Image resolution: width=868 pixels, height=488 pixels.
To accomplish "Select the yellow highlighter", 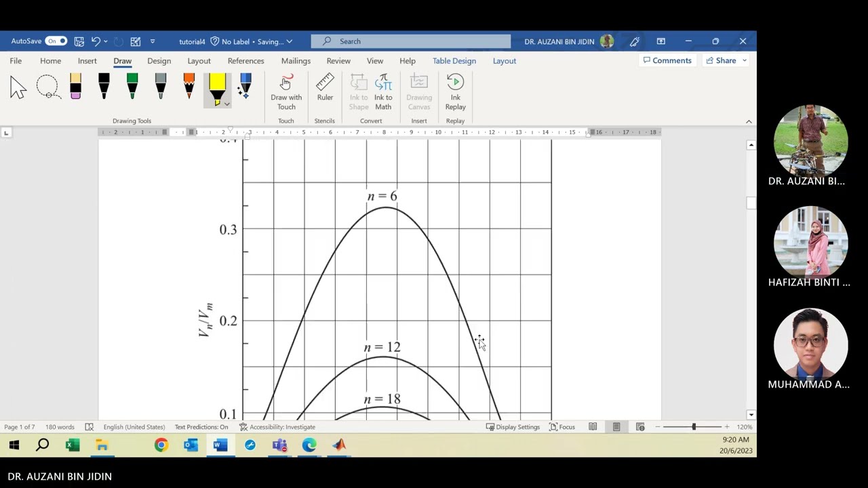I will (217, 89).
